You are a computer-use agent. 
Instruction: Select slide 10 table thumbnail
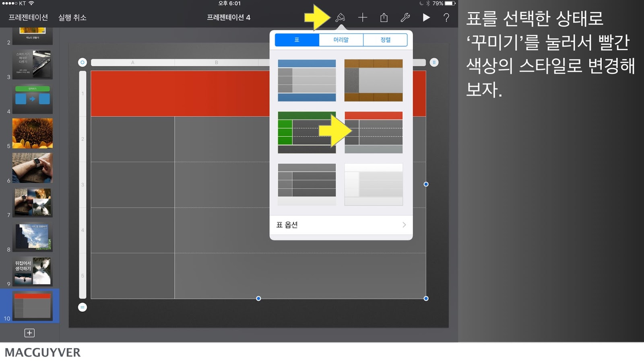[33, 306]
